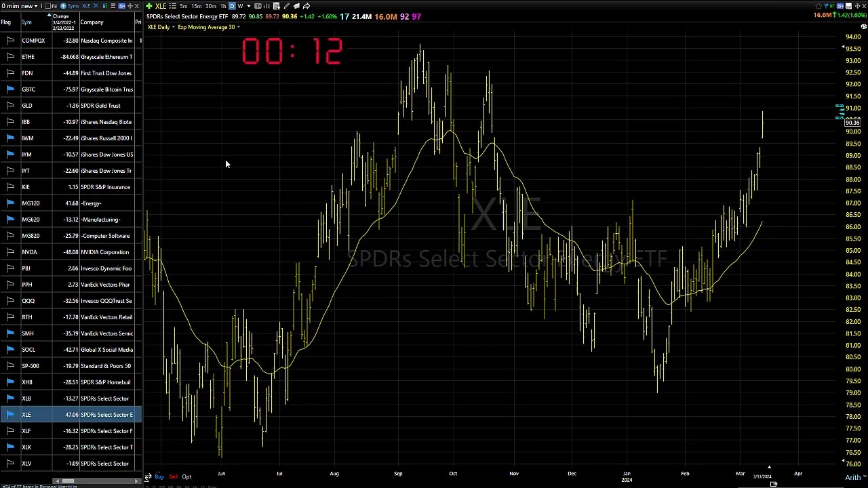Image resolution: width=868 pixels, height=488 pixels.
Task: Click the green plus add-to-chart icon
Action: click(x=149, y=6)
